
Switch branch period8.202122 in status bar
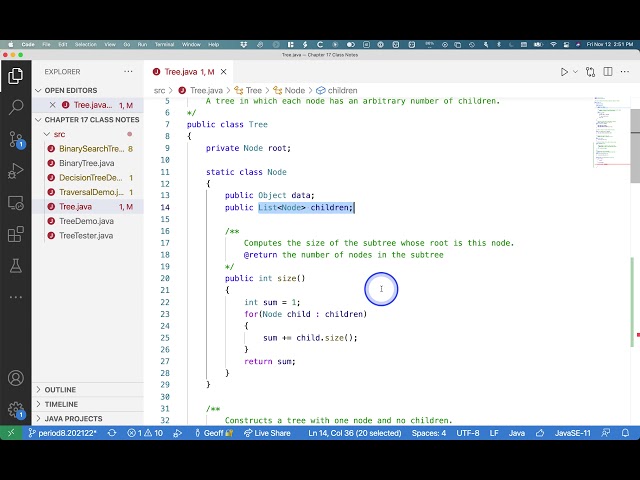click(62, 433)
